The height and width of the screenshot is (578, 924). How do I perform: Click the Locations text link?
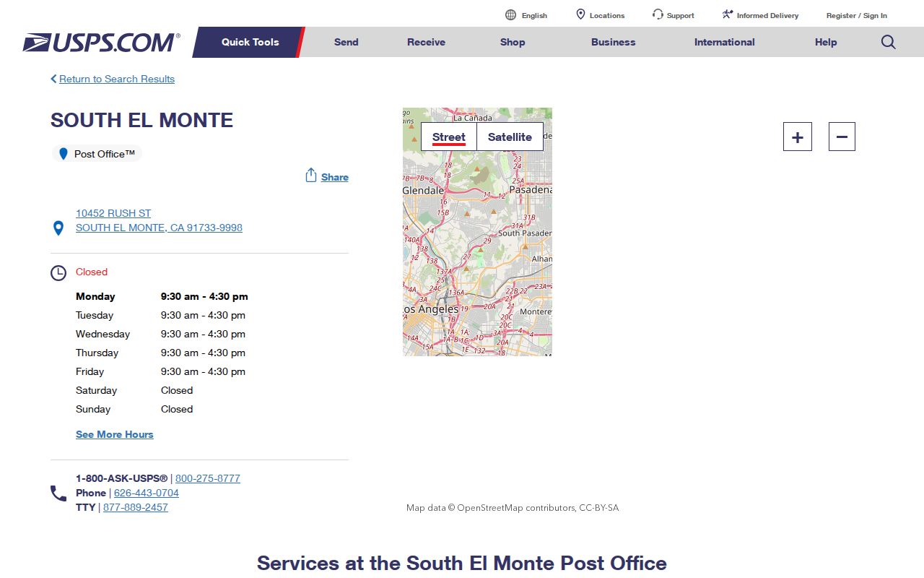pyautogui.click(x=607, y=15)
